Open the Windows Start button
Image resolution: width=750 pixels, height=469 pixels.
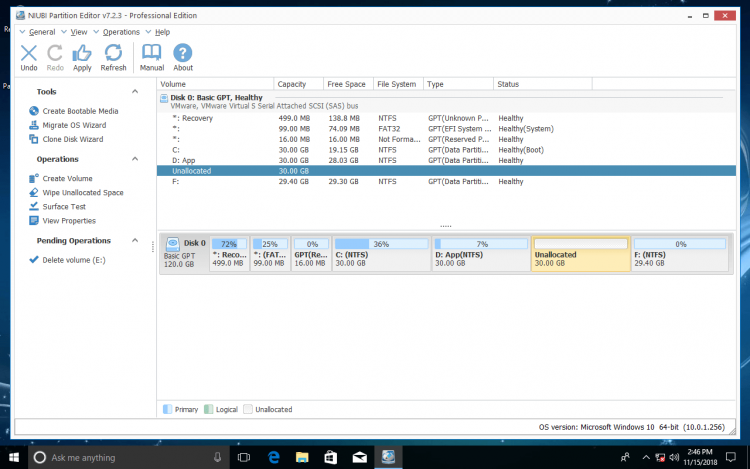pyautogui.click(x=14, y=458)
